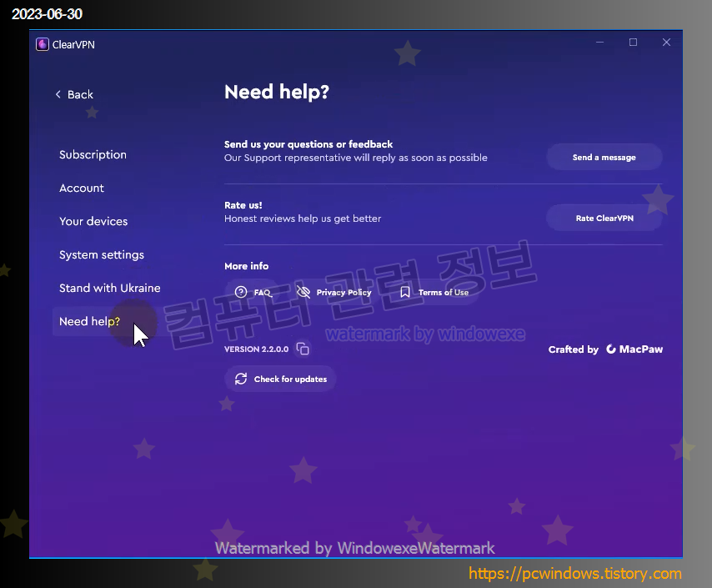The width and height of the screenshot is (712, 588).
Task: Click the VERSION 2.2.0.0 text
Action: tap(257, 349)
